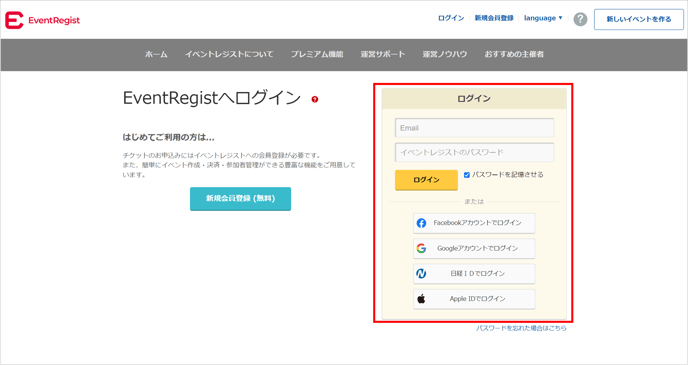Click the Googleアカウントでログイン button
Viewport: 688px width, 365px height.
point(474,248)
